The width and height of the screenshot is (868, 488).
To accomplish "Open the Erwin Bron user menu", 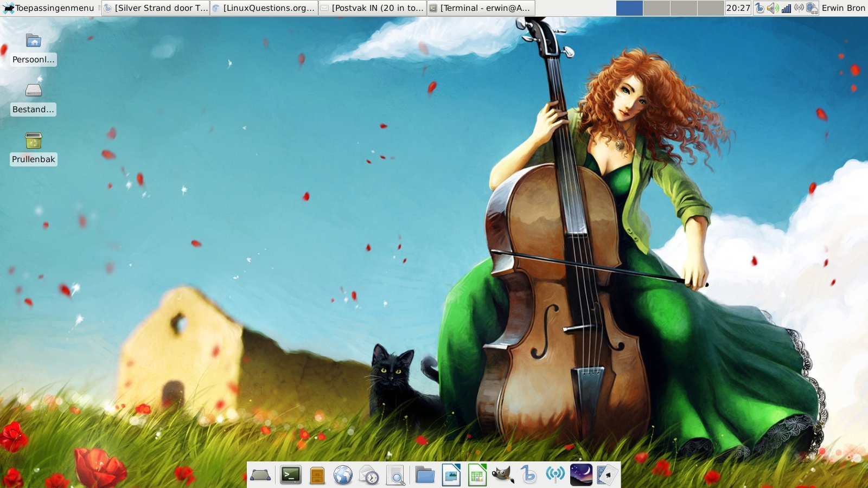I will click(x=843, y=8).
